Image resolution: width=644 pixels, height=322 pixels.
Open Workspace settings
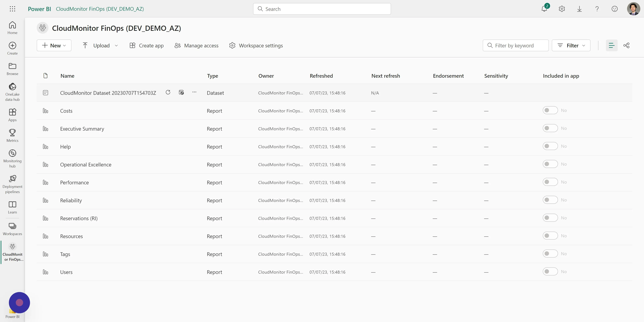pyautogui.click(x=256, y=46)
